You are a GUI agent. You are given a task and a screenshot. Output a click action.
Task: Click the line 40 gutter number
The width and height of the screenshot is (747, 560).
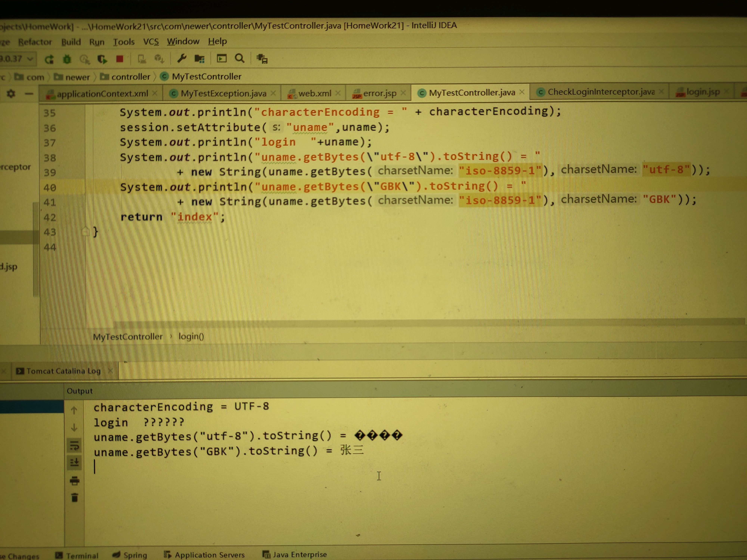[x=50, y=188]
